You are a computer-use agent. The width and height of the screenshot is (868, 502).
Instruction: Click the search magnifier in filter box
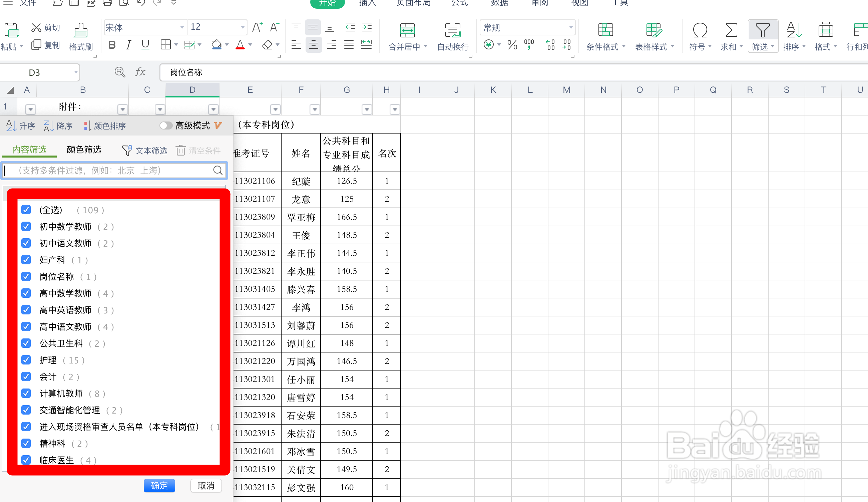[218, 170]
